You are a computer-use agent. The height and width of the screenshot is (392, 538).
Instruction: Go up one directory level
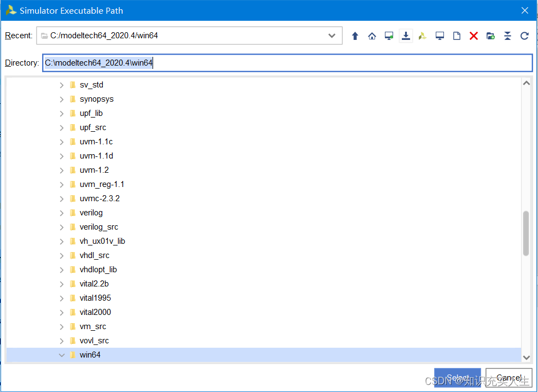click(x=355, y=36)
